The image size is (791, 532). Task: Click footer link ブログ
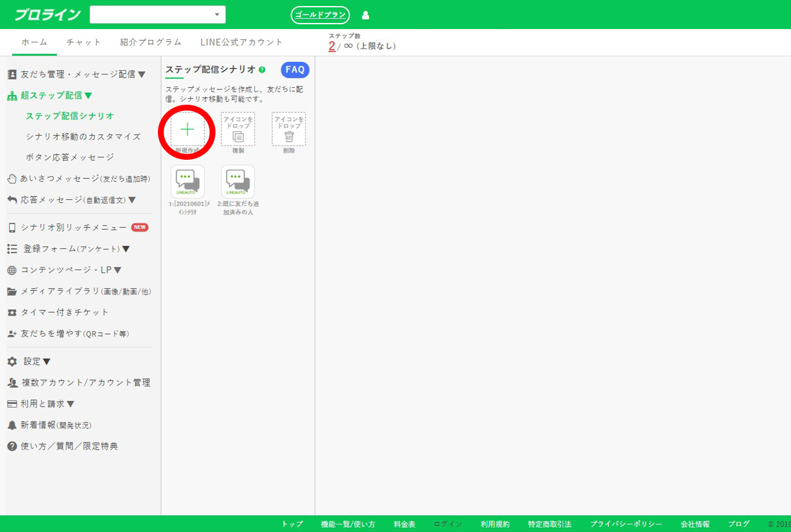pyautogui.click(x=738, y=524)
